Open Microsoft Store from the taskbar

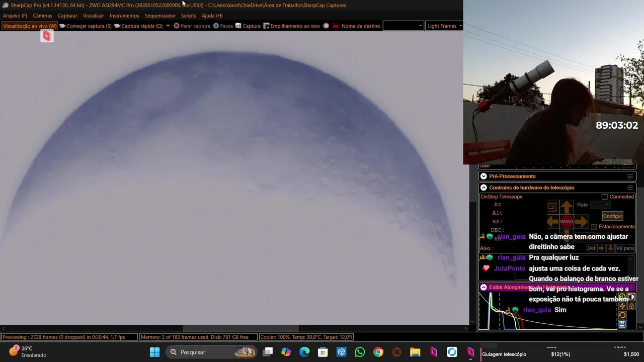point(323,352)
